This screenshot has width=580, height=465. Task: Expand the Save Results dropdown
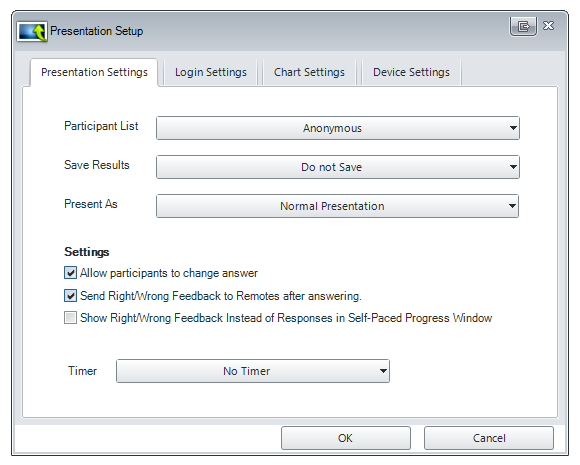pyautogui.click(x=338, y=167)
